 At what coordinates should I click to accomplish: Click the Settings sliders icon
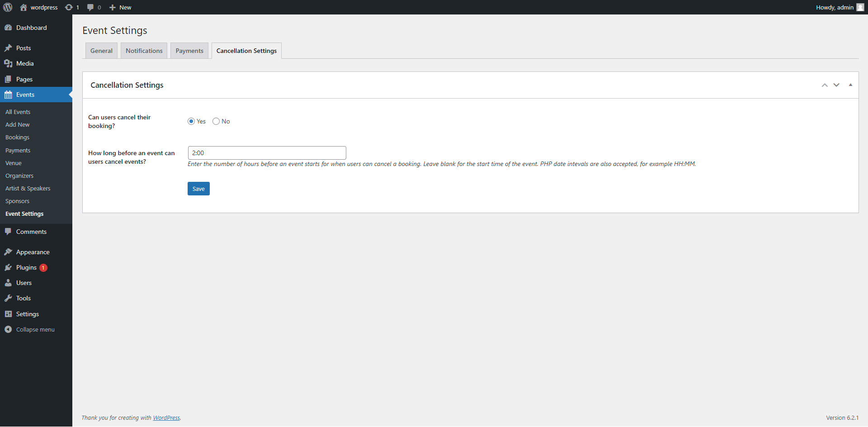click(x=8, y=314)
